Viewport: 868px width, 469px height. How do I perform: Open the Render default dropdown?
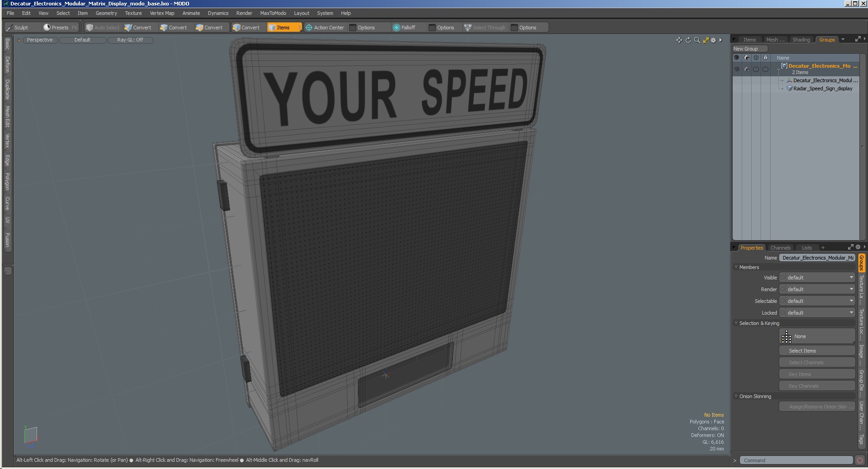[820, 289]
